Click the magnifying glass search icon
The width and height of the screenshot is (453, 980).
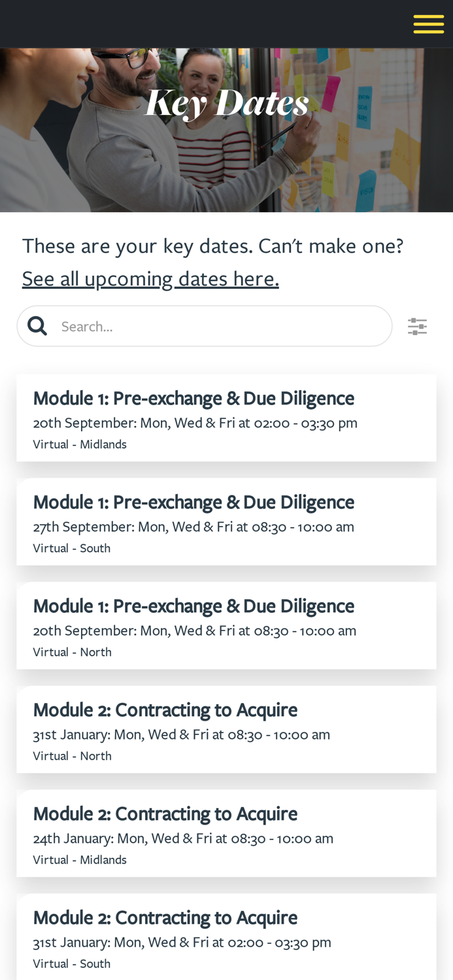point(37,325)
